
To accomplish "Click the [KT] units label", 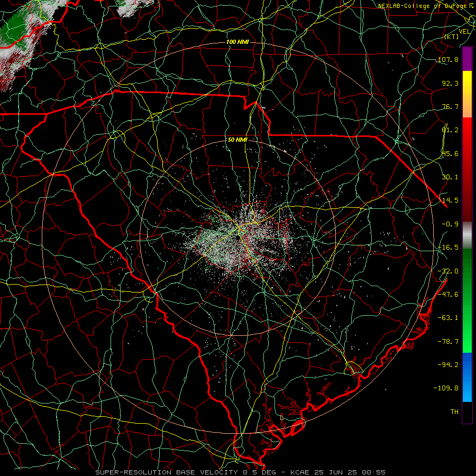I will click(x=451, y=36).
